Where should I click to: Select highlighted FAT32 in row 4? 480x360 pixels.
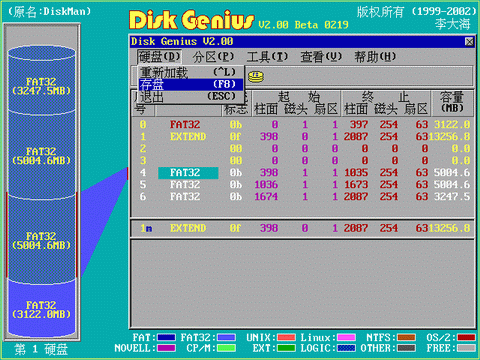pyautogui.click(x=188, y=173)
